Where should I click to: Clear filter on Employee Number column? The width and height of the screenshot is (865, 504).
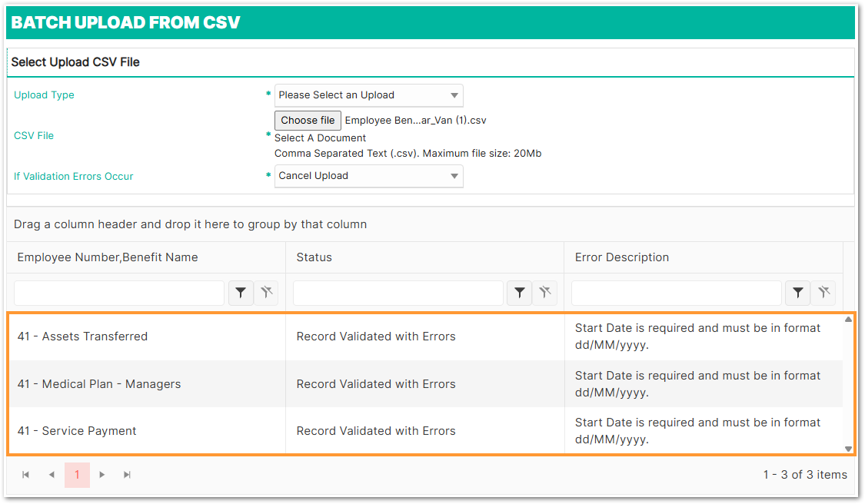[x=266, y=293]
